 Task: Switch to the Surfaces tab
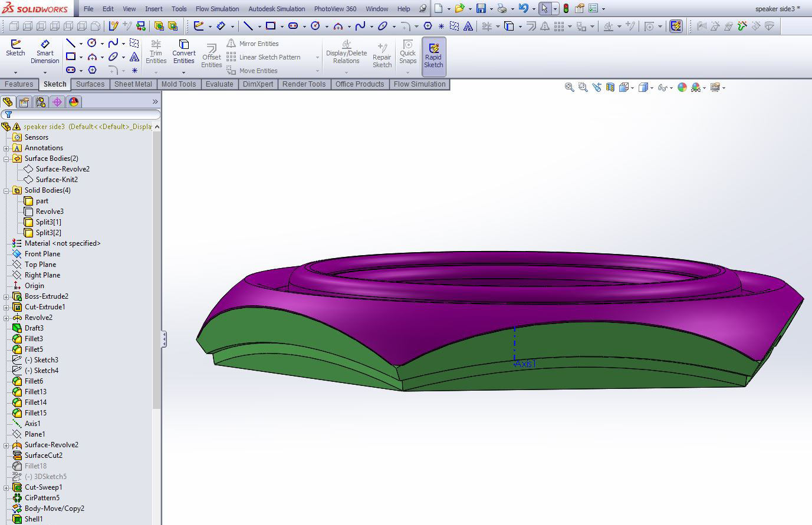pyautogui.click(x=90, y=84)
